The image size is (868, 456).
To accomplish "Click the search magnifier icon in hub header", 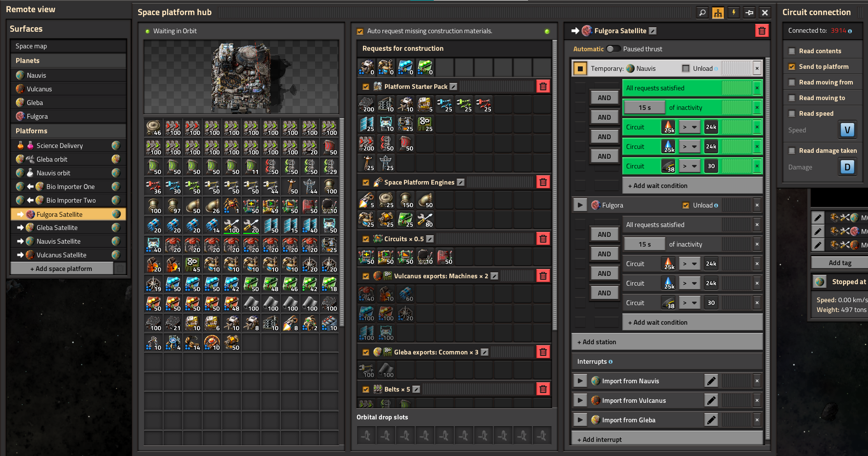I will (x=702, y=13).
